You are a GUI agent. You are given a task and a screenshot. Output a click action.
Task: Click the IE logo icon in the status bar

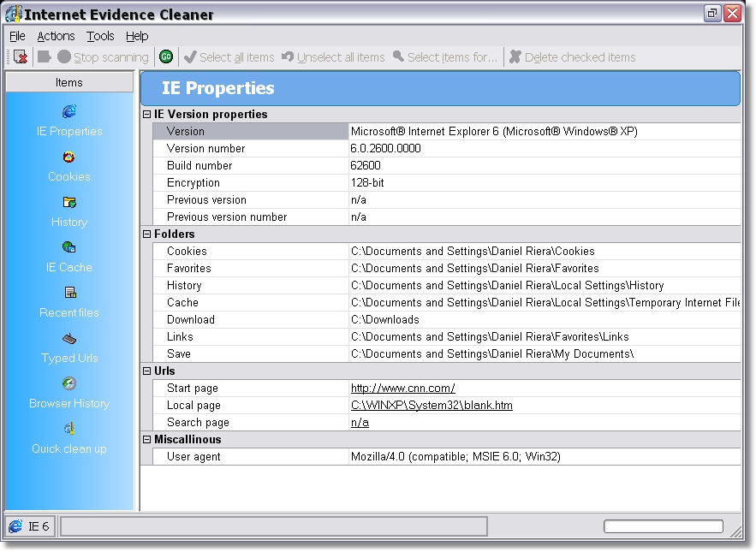(15, 526)
